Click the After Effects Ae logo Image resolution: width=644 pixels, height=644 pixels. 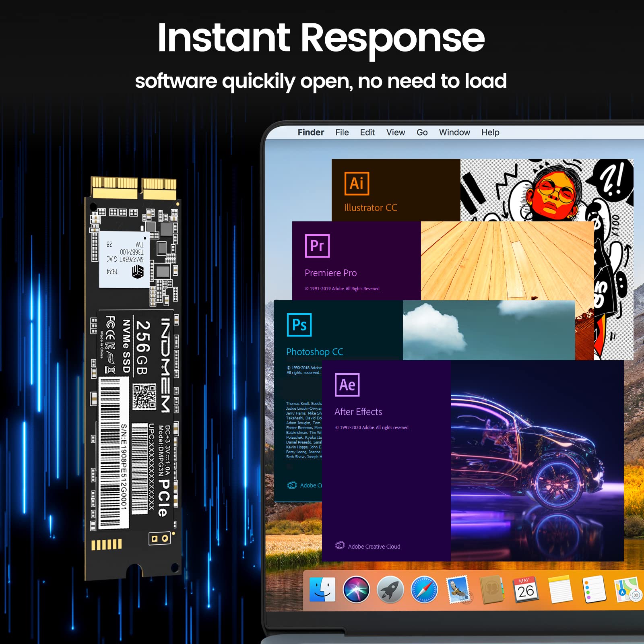click(347, 385)
